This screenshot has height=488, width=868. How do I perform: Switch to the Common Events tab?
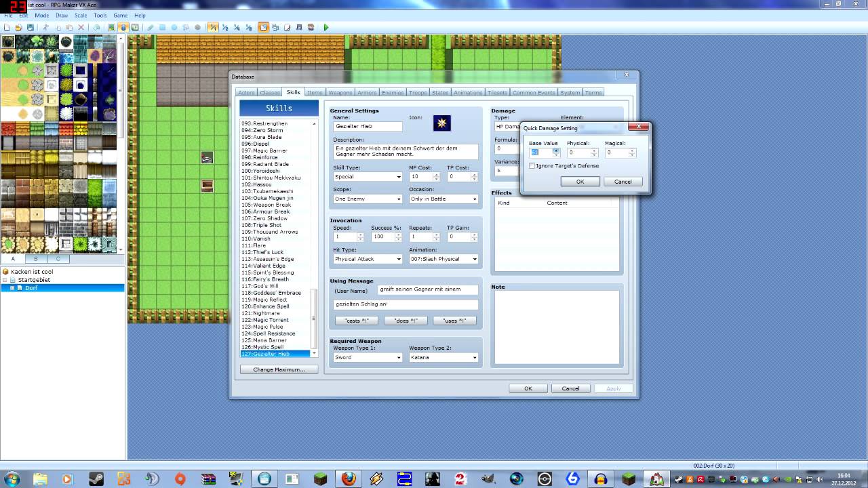pos(534,92)
